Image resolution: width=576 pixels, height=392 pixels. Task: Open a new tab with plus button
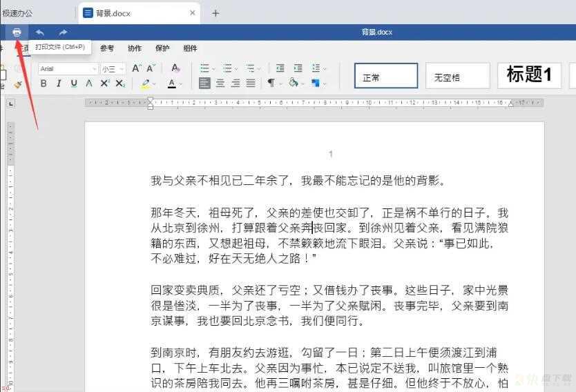click(x=215, y=14)
